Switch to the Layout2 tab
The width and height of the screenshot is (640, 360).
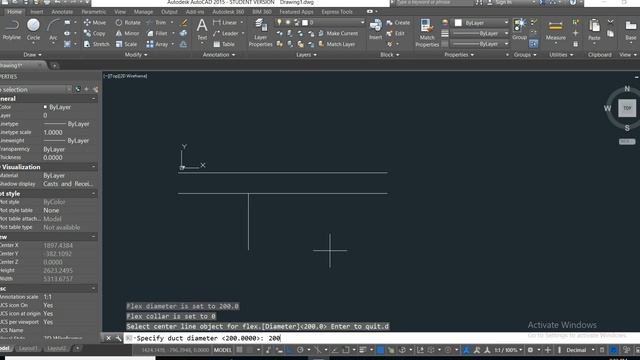[x=56, y=349]
